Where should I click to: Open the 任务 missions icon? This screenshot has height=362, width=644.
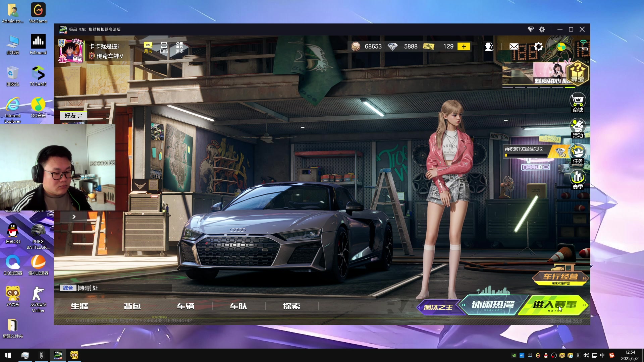(x=578, y=154)
